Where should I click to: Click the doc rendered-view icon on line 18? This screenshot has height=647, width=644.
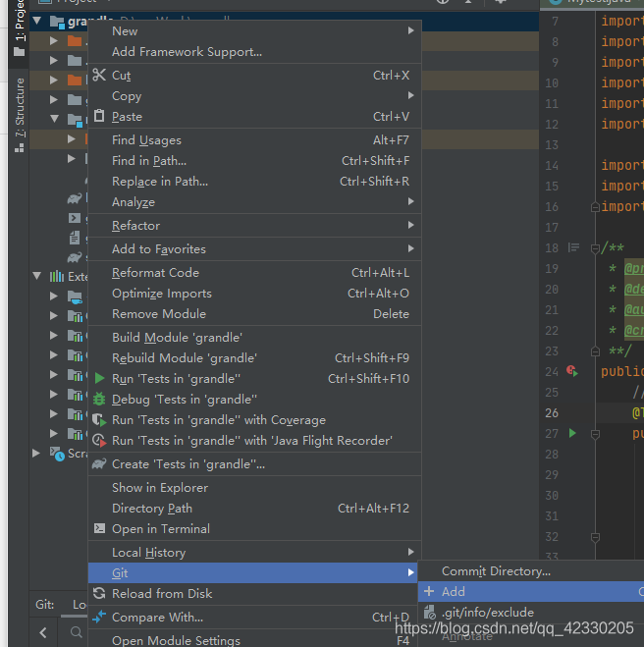click(573, 247)
